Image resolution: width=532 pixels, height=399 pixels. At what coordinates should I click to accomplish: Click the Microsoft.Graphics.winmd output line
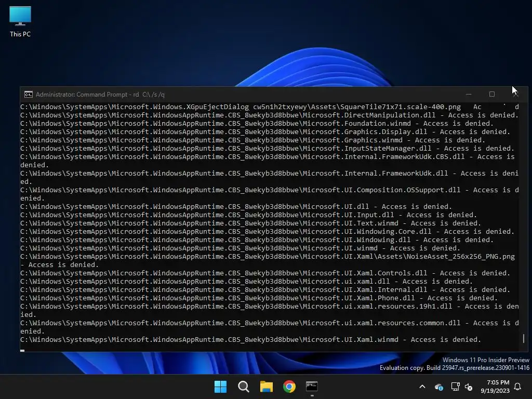(253, 140)
